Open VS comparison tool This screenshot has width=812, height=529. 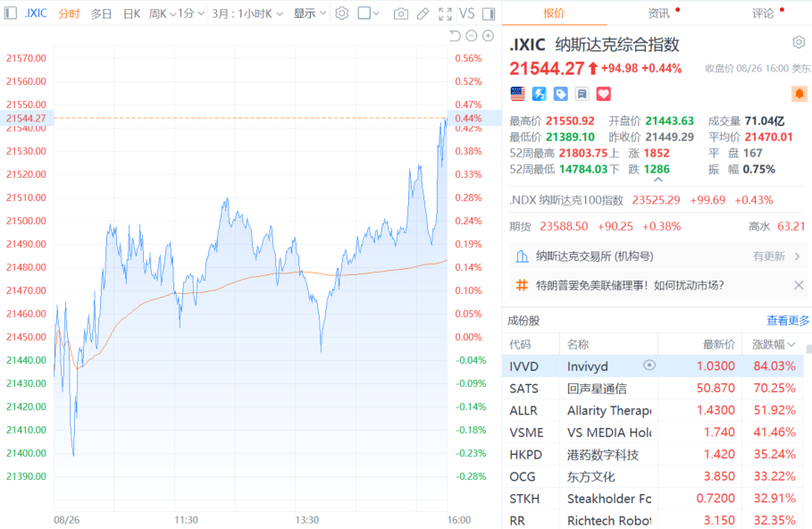tap(466, 13)
